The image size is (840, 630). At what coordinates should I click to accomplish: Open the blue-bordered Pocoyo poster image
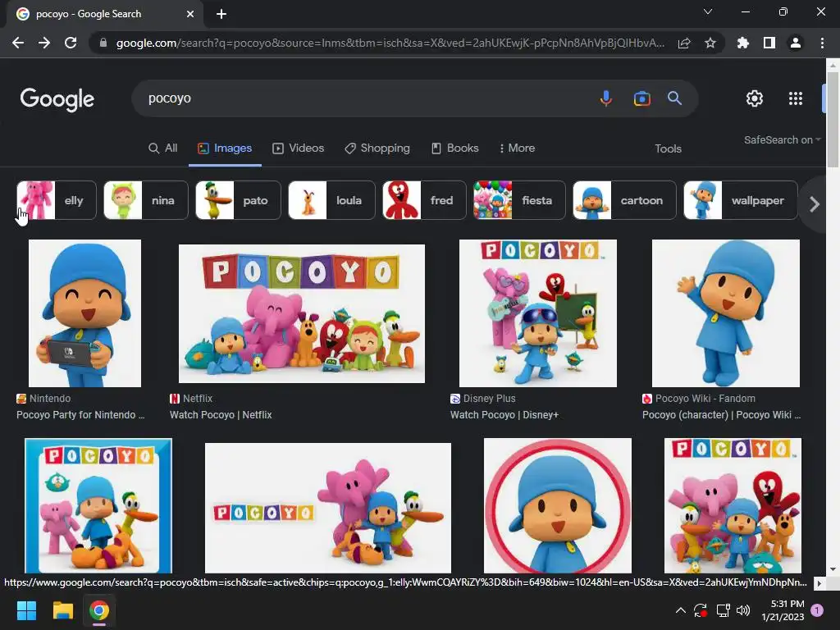(98, 505)
